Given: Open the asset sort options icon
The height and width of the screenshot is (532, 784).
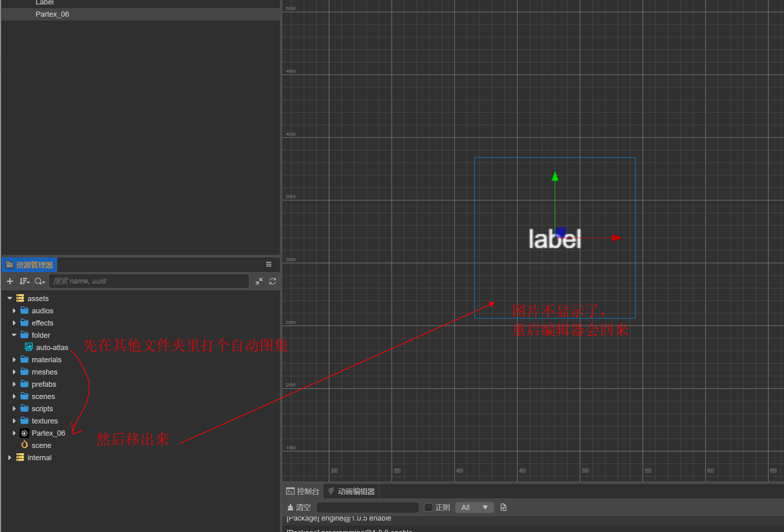Looking at the screenshot, I should tap(24, 281).
